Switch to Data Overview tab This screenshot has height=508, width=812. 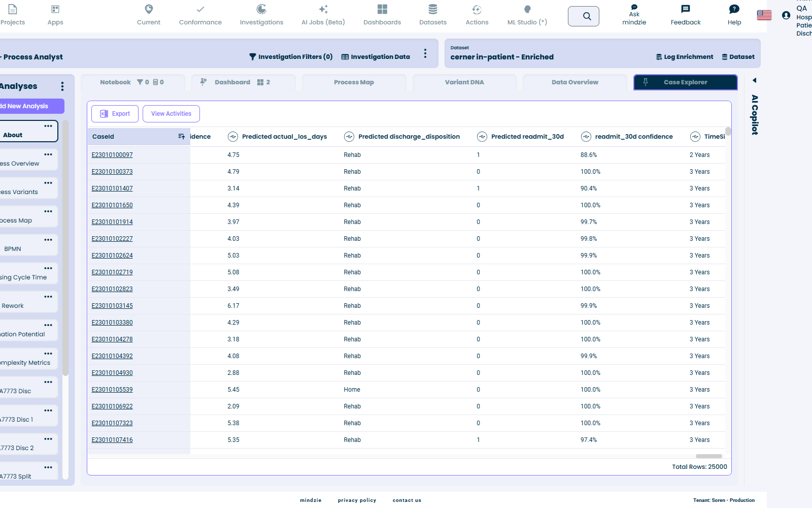(x=575, y=82)
